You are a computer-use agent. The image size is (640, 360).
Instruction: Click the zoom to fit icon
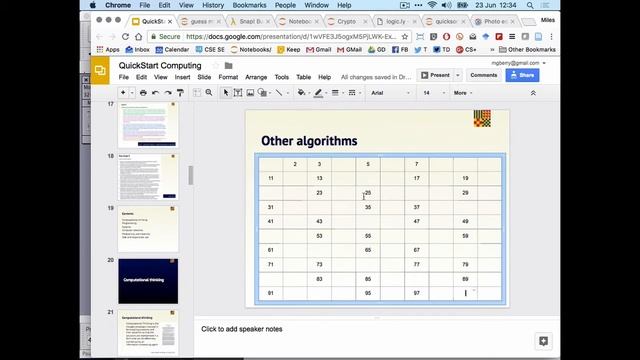pyautogui.click(x=197, y=93)
